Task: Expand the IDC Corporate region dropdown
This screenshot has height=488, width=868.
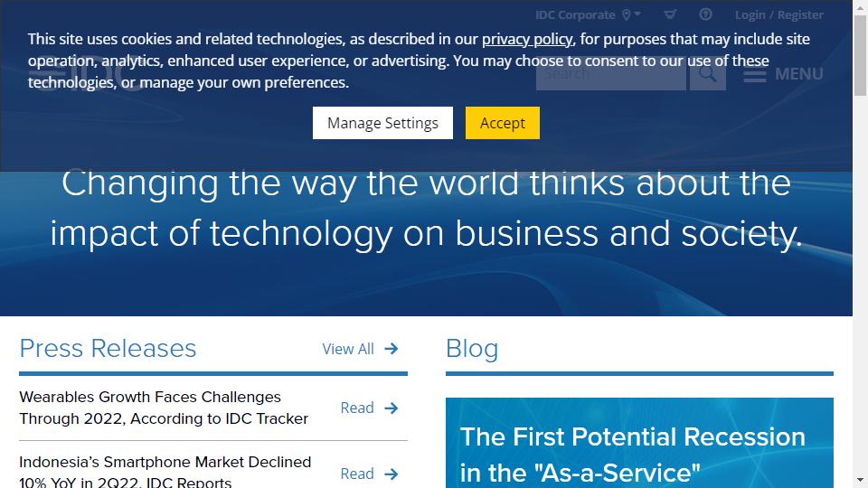Action: [637, 14]
